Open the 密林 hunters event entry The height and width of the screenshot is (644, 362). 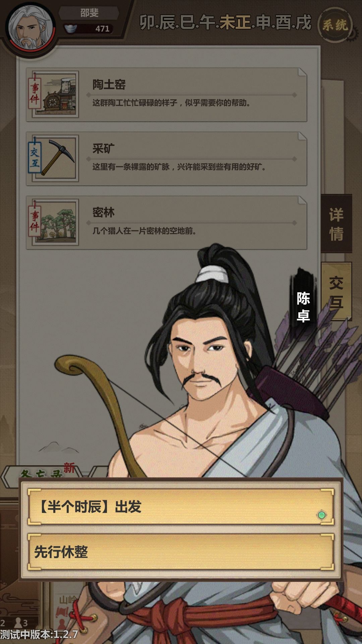point(167,223)
